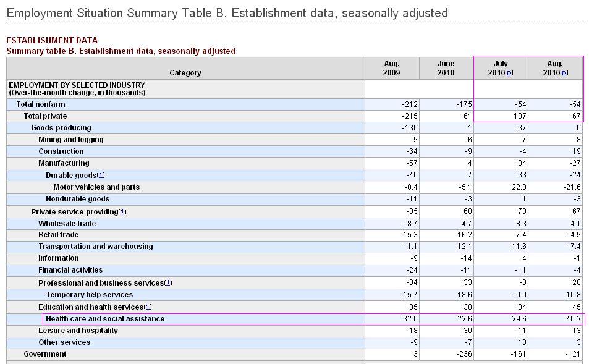The image size is (589, 364).
Task: Click the Mining and logging row label
Action: 71,140
